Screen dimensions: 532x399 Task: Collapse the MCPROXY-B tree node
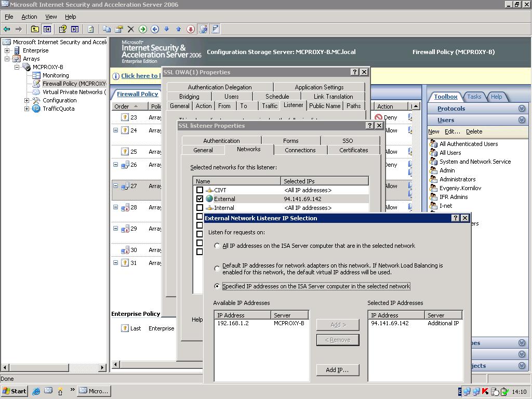point(17,67)
